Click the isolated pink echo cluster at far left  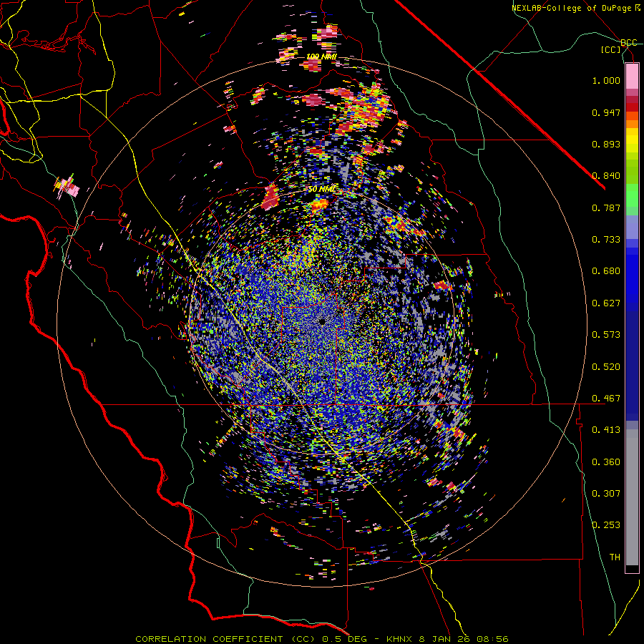[67, 187]
